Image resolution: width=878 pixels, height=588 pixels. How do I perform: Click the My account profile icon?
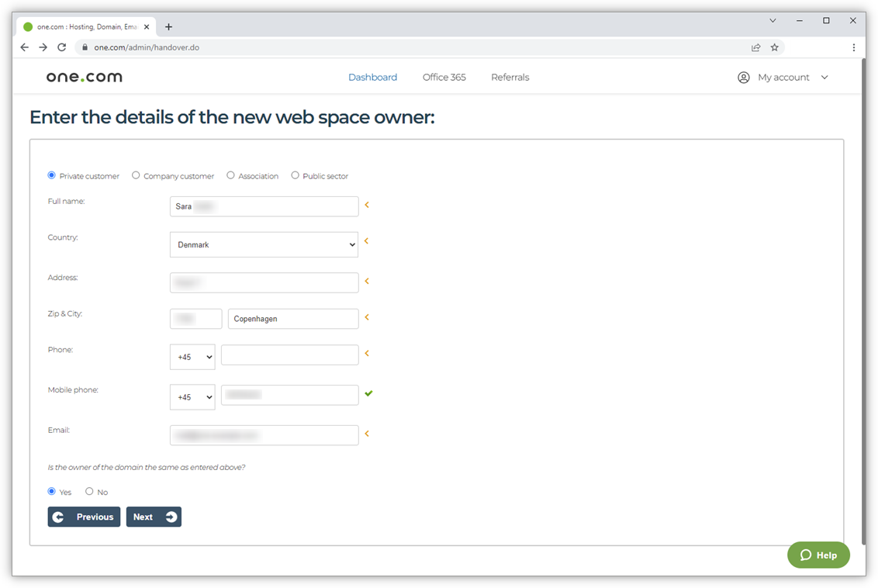click(743, 77)
